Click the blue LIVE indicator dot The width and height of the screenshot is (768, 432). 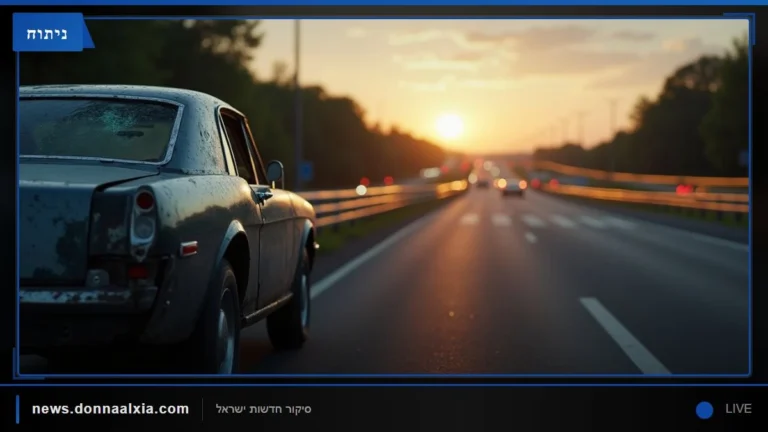[704, 410]
